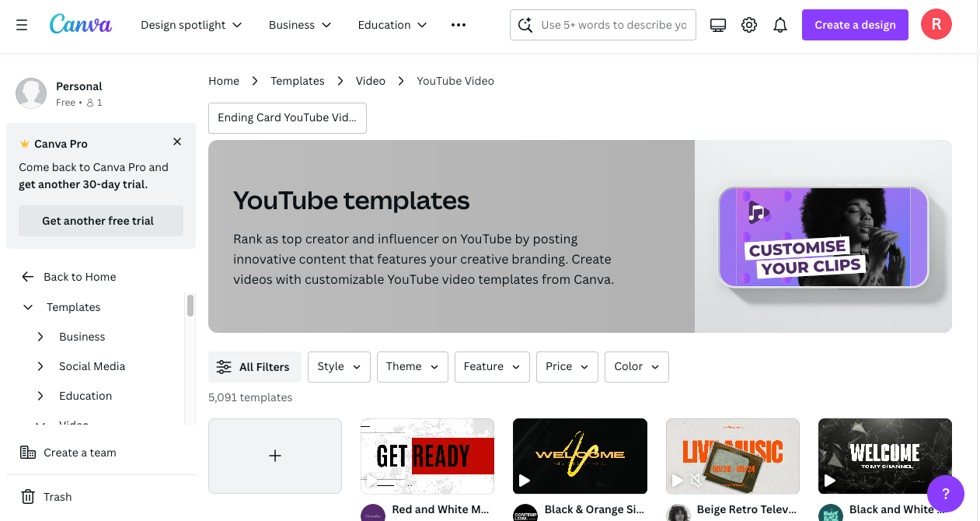980x521 pixels.
Task: Open the desktop app download icon
Action: click(718, 25)
